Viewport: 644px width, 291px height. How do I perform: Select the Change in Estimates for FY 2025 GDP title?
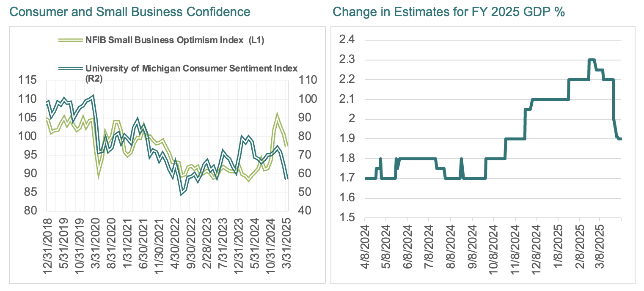point(449,12)
